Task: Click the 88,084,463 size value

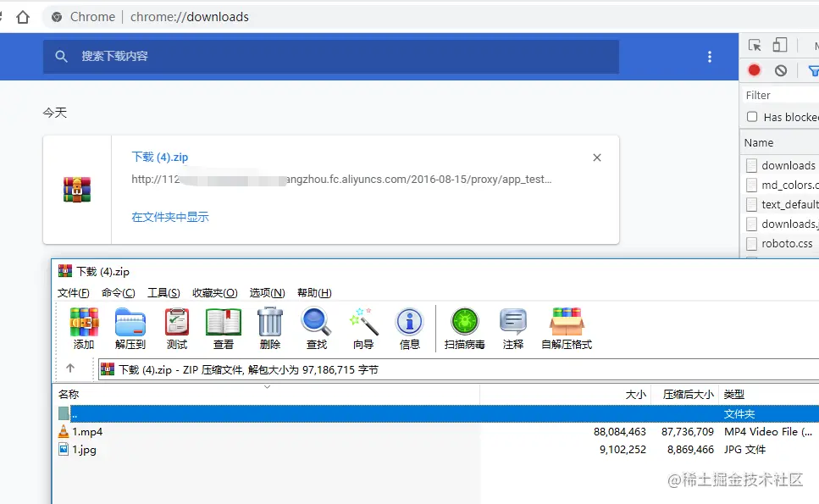Action: click(619, 432)
